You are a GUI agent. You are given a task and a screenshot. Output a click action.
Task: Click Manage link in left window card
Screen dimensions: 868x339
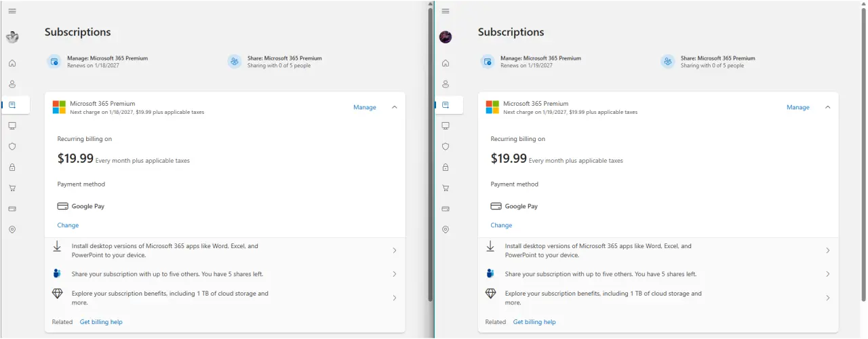point(365,107)
